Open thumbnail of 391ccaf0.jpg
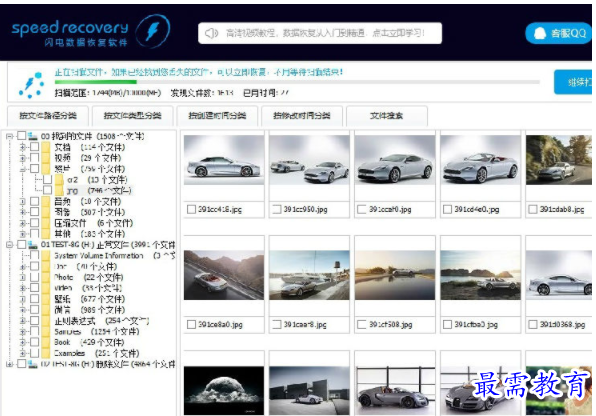 coord(395,160)
